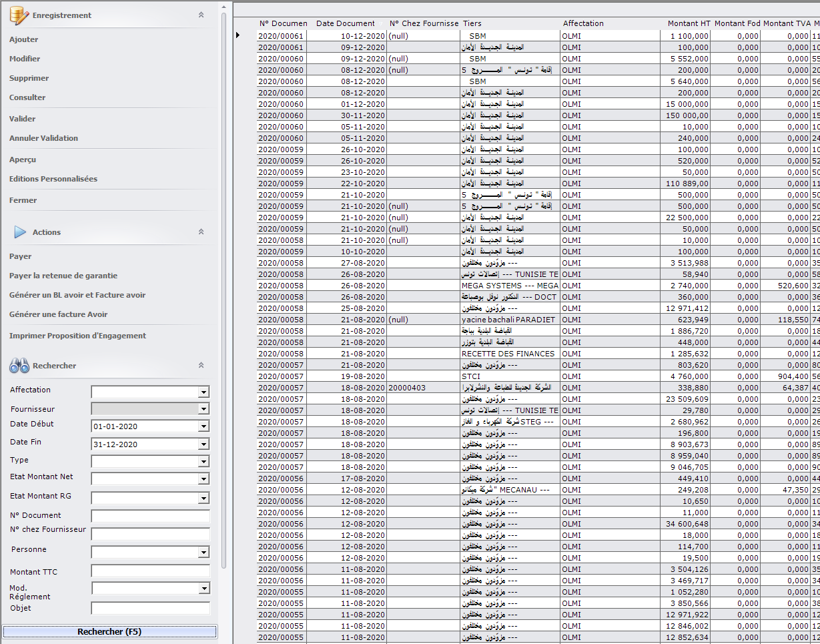This screenshot has height=644, width=820.
Task: Click the Rechercher binoculars icon
Action: coord(19,366)
